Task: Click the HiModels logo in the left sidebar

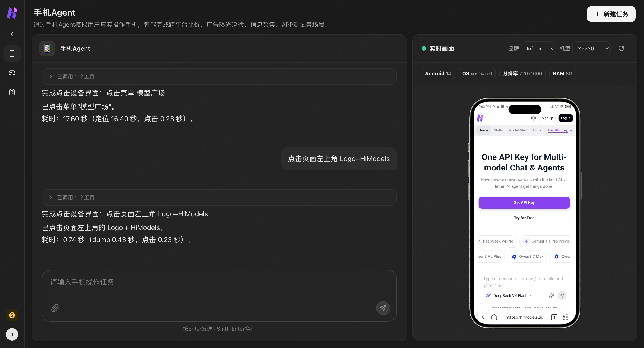Action: [x=12, y=13]
